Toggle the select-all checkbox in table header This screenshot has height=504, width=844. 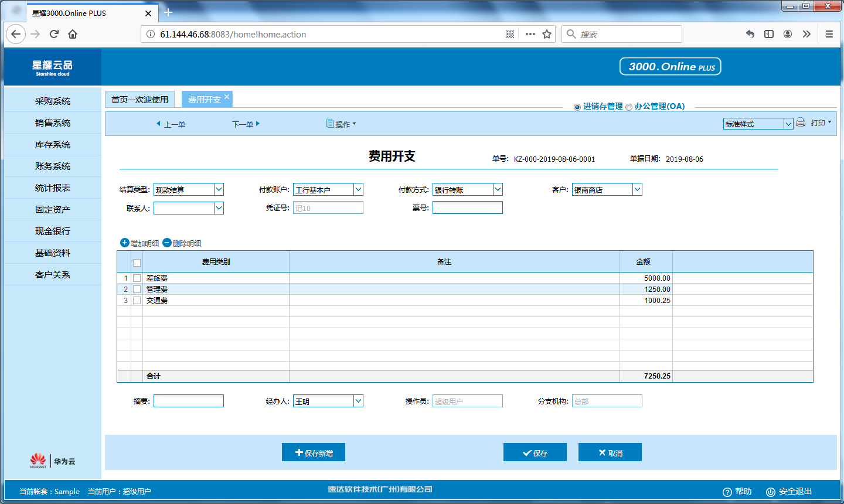[x=137, y=263]
